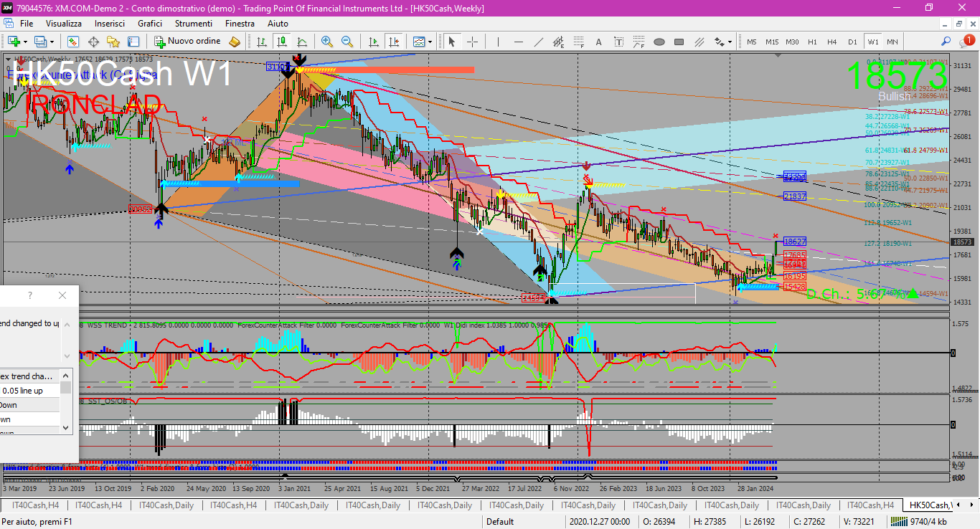Switch timeframe to M15
Viewport: 980px width, 529px height.
(x=772, y=42)
